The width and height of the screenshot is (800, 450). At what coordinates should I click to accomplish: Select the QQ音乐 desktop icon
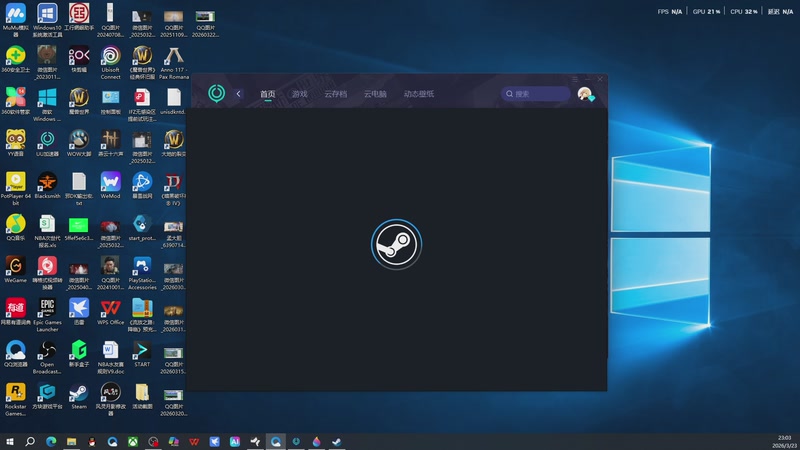coord(15,228)
